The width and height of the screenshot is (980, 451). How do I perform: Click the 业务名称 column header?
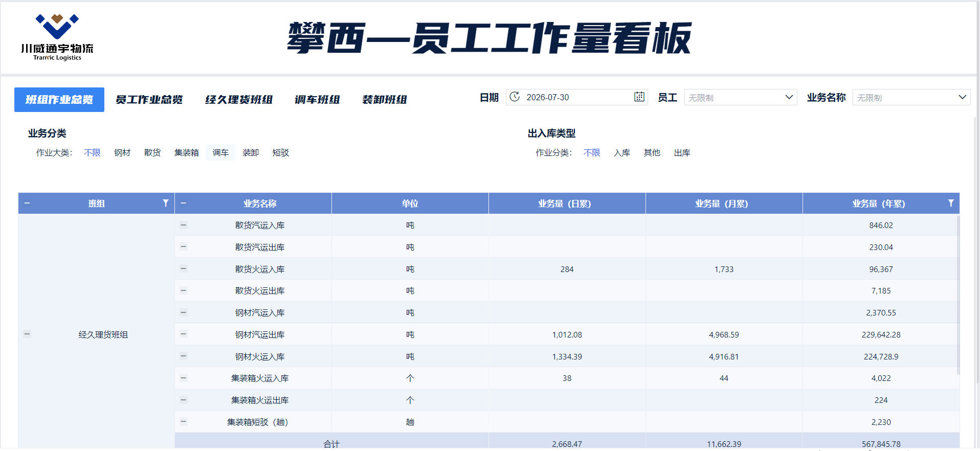(260, 204)
